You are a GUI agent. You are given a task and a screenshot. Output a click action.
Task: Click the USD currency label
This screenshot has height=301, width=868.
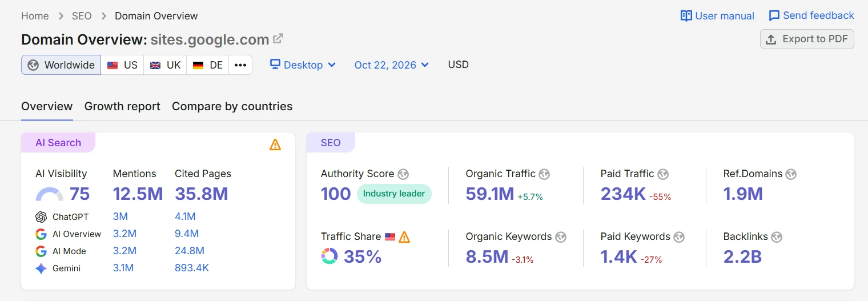coord(459,65)
